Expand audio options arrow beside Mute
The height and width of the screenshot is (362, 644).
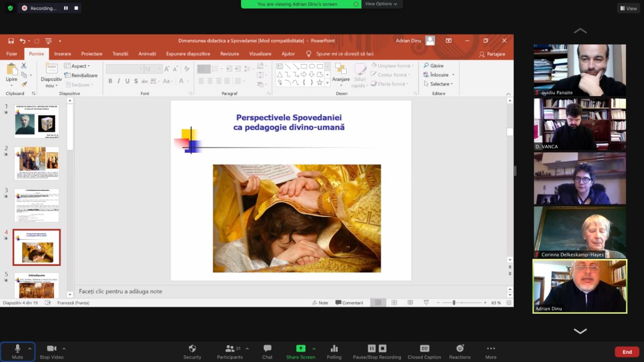tap(30, 348)
